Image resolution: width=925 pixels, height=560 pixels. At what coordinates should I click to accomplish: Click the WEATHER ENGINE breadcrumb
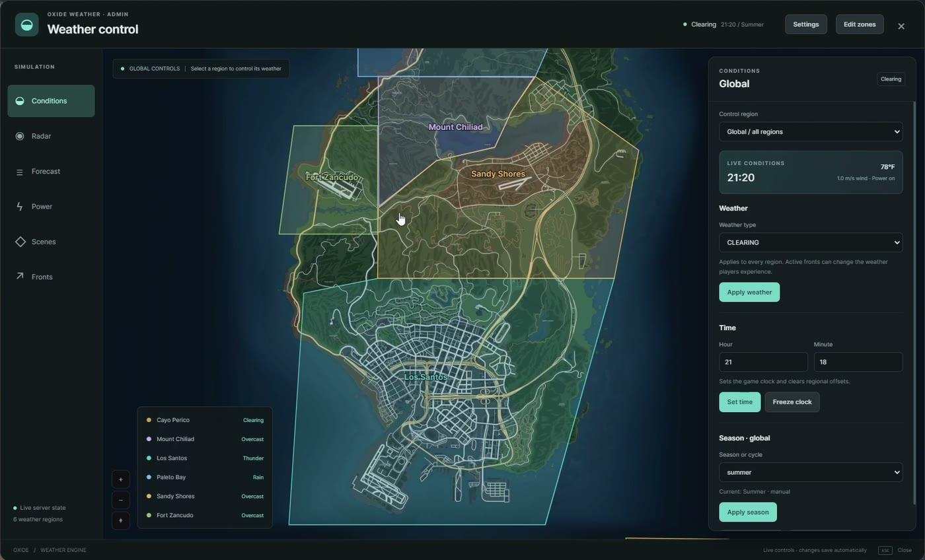pos(63,550)
